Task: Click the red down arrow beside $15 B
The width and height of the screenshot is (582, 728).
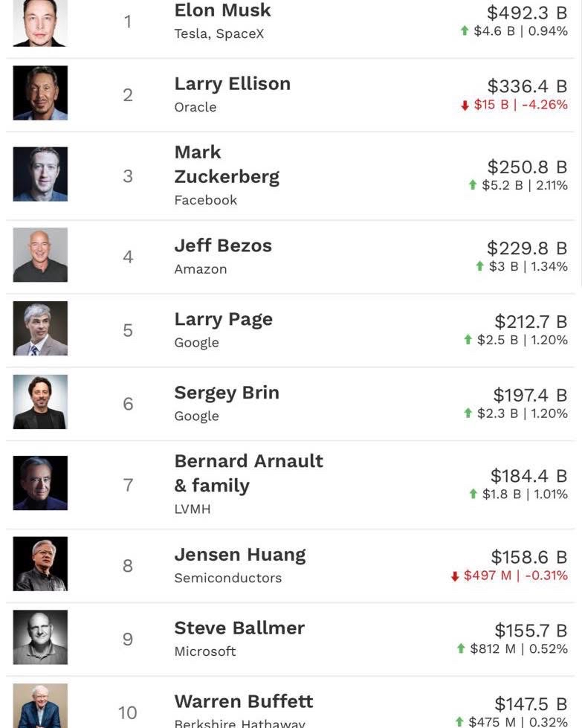Action: [x=465, y=106]
